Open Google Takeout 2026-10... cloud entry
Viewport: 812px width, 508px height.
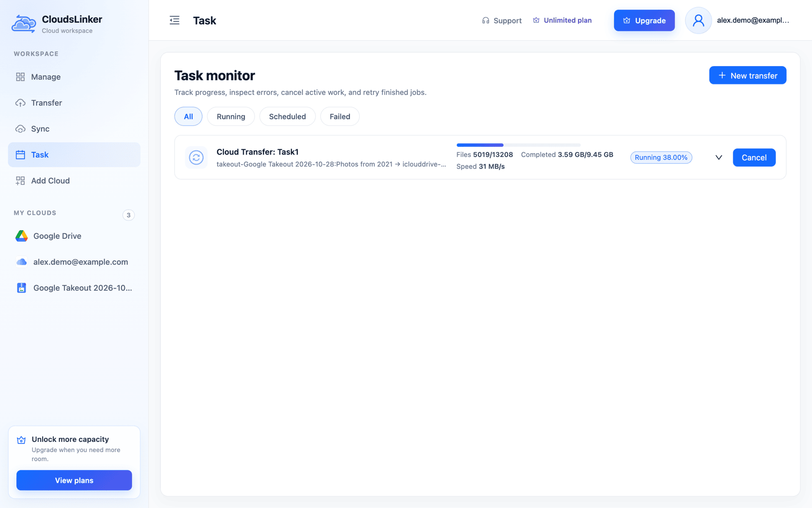tap(74, 288)
